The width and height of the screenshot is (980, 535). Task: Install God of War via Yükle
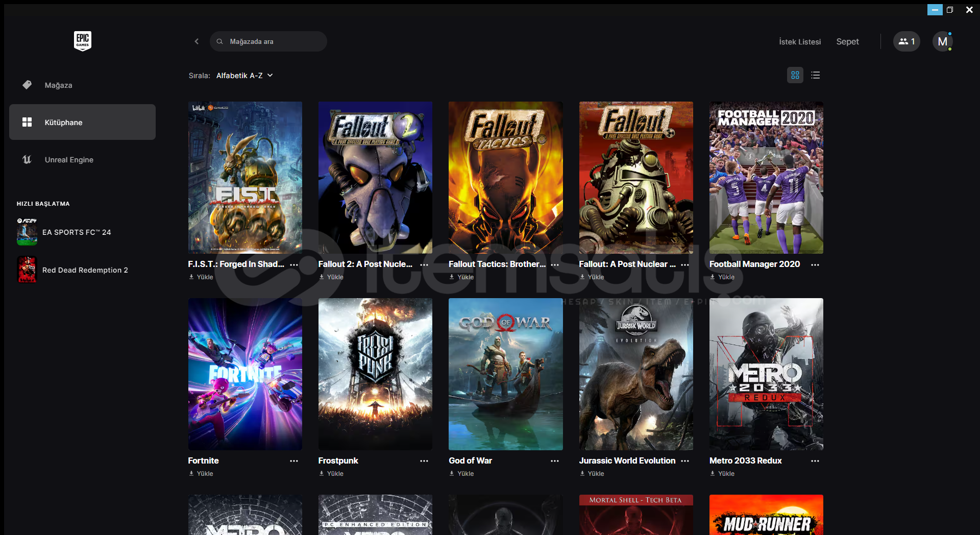pos(462,474)
